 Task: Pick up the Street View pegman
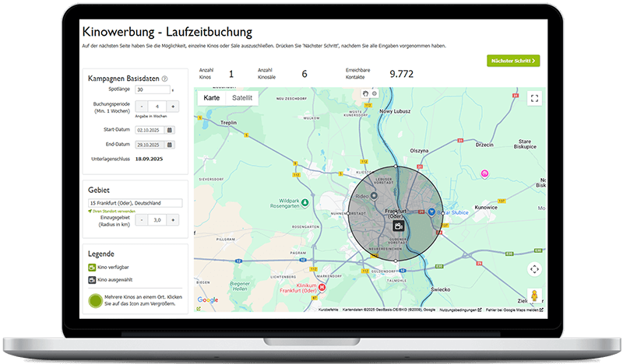[534, 296]
